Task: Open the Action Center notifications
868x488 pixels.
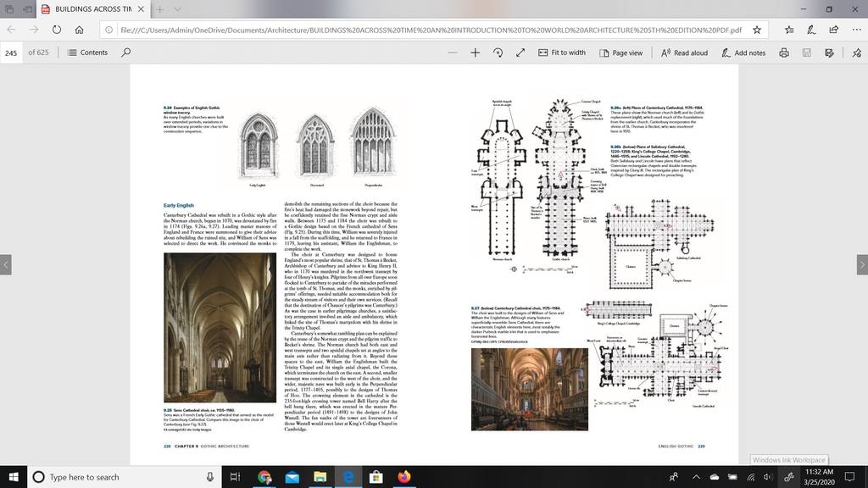Action: [850, 477]
